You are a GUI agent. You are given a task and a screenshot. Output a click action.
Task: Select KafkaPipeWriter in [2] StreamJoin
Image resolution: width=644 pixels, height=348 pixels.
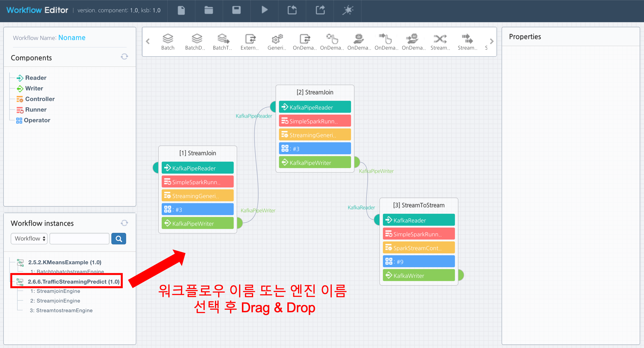pos(315,163)
